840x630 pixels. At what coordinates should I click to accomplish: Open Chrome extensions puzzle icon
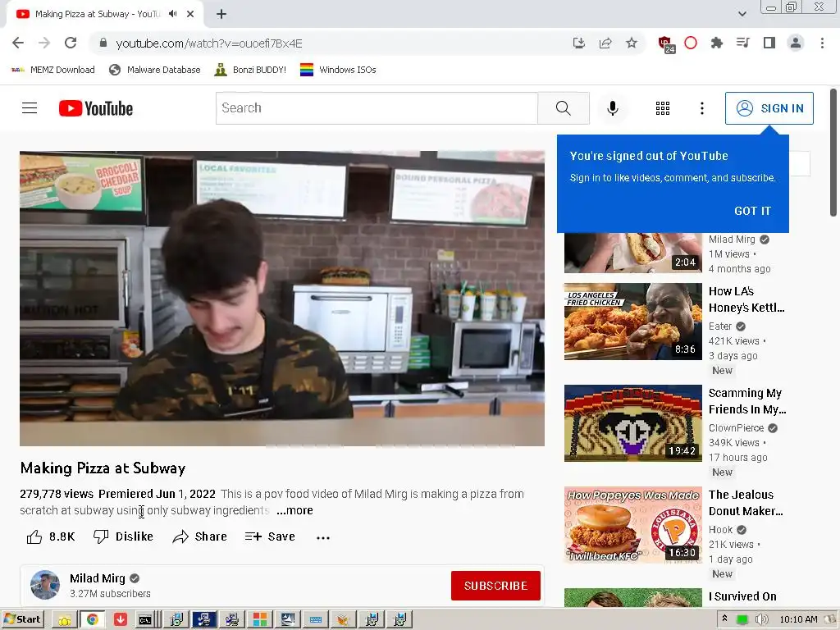click(716, 43)
